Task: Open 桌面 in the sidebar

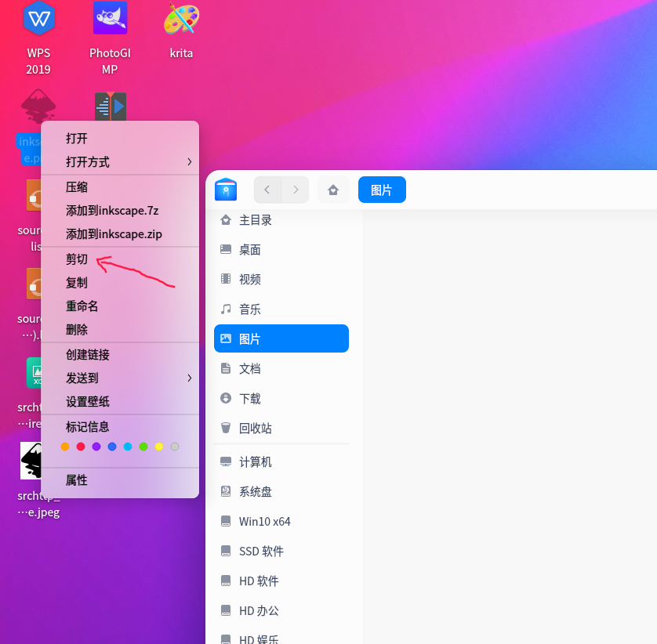Action: point(281,250)
